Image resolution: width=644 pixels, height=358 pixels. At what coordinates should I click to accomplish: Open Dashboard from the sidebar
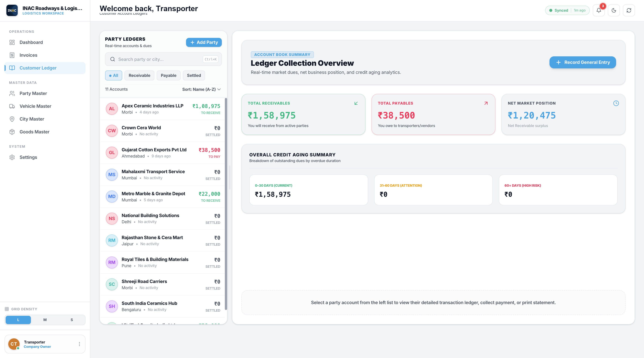coord(45,42)
